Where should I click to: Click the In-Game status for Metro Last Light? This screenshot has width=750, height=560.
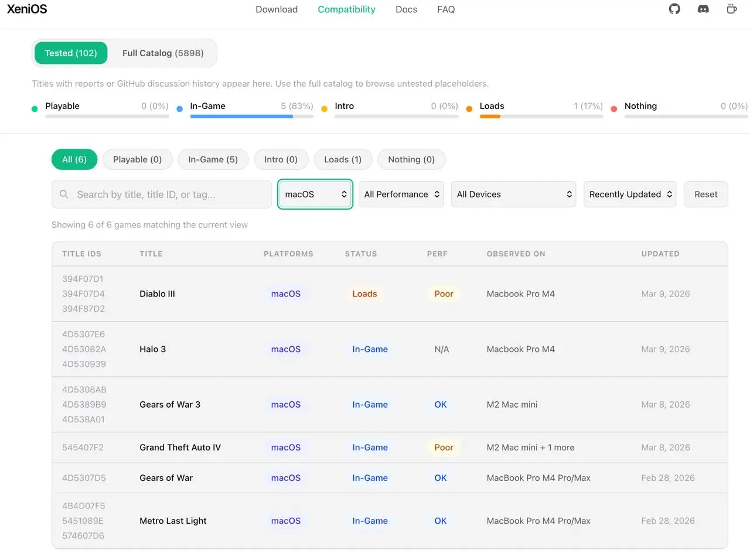[370, 521]
